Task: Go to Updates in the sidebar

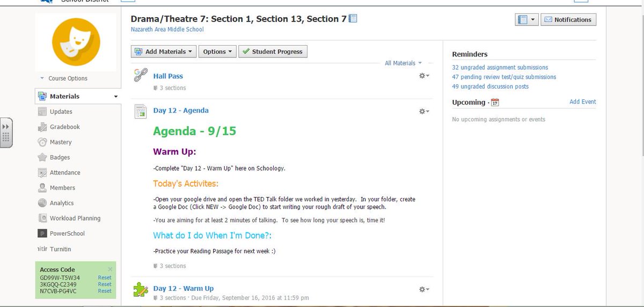Action: (x=61, y=112)
